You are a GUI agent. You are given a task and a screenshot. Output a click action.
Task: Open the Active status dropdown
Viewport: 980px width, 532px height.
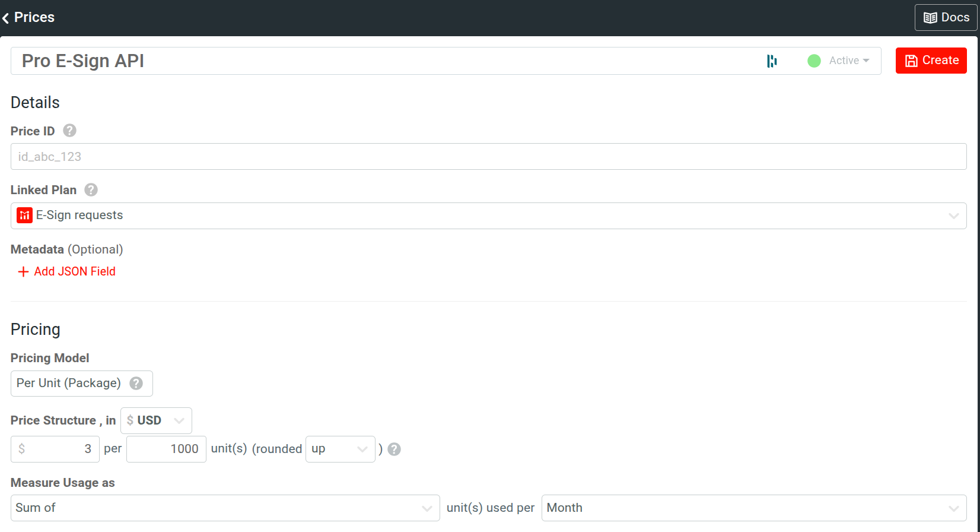click(849, 61)
